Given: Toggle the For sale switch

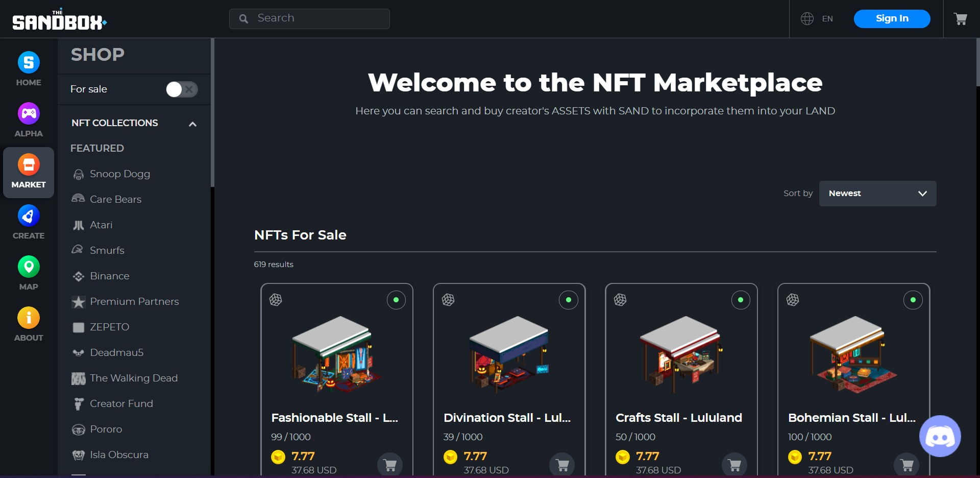Looking at the screenshot, I should (x=182, y=89).
